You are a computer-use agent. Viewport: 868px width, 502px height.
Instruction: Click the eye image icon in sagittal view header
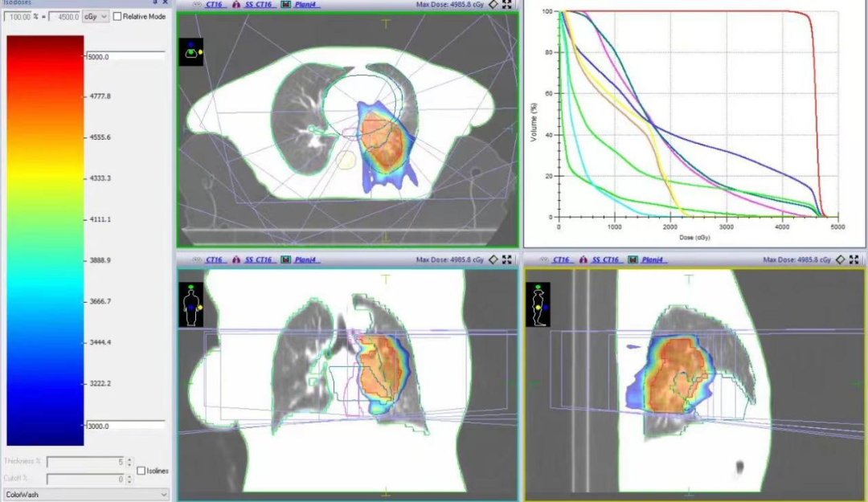pos(543,259)
